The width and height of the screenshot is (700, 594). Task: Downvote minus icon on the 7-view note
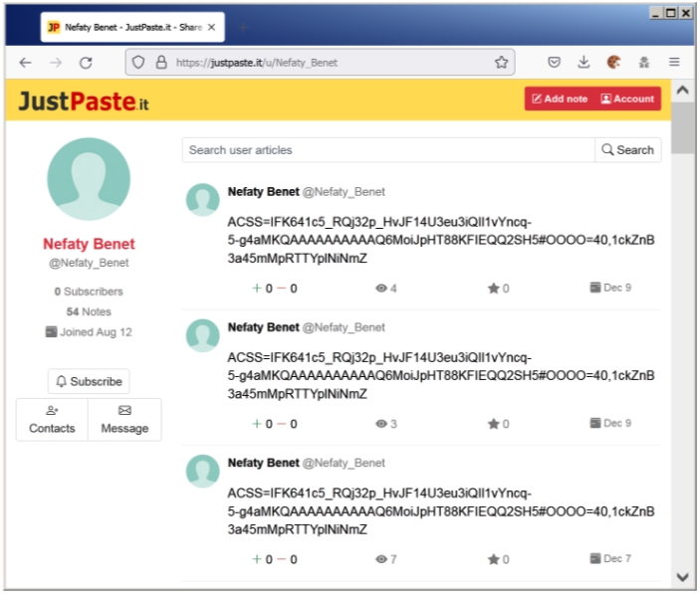[281, 559]
